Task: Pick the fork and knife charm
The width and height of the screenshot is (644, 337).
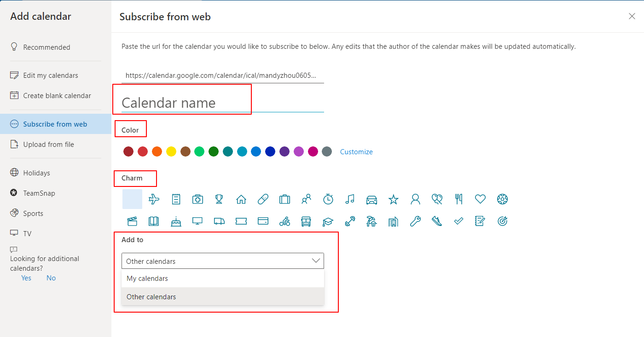Action: 458,199
